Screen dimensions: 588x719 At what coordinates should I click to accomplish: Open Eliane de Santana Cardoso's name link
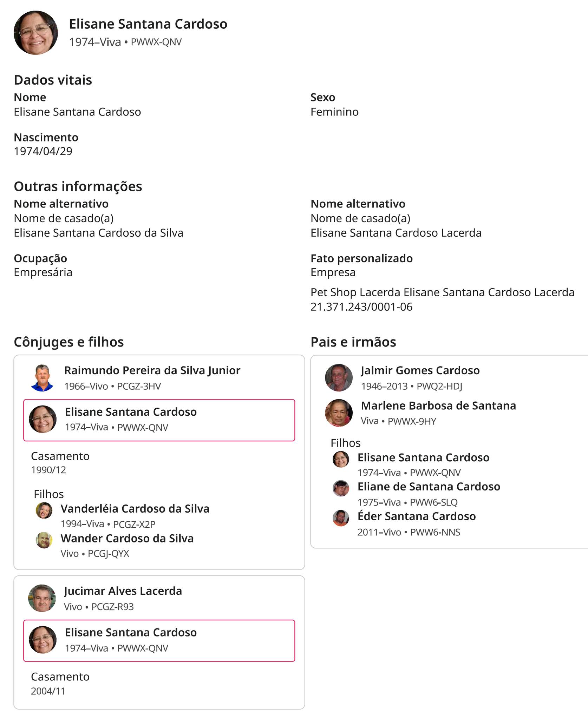pos(429,487)
